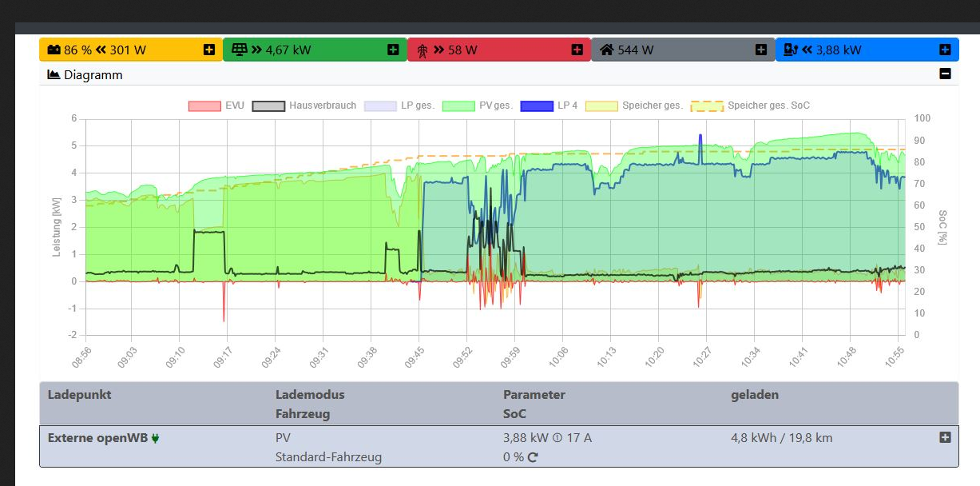
Task: Click the LP 4 blue legend swatch
Action: click(x=536, y=106)
